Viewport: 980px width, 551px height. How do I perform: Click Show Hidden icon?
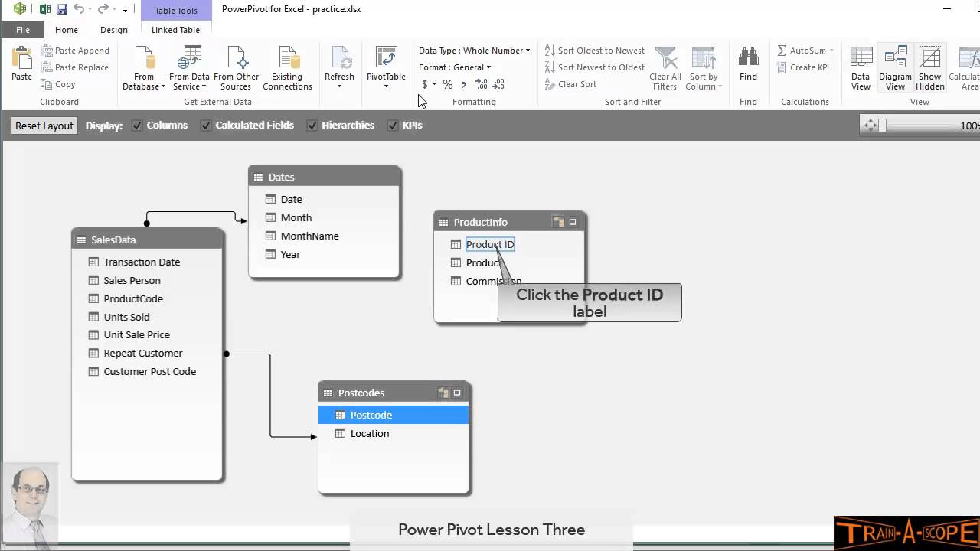coord(929,58)
